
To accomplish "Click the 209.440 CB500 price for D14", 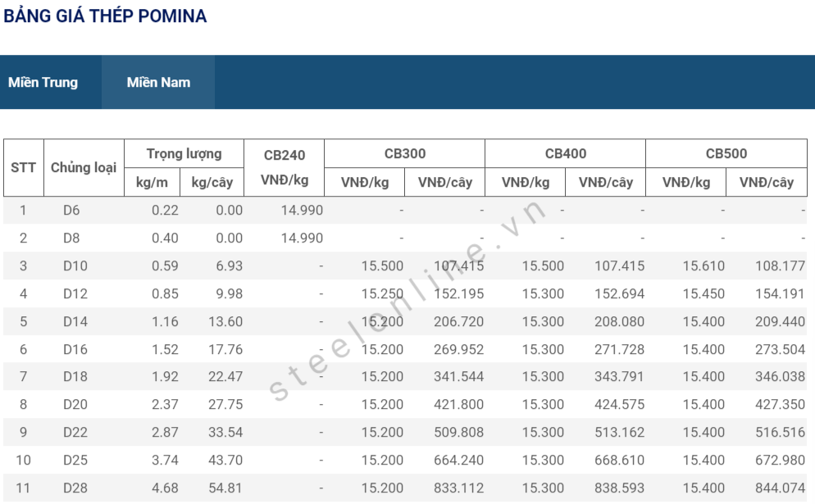I will pyautogui.click(x=780, y=321).
